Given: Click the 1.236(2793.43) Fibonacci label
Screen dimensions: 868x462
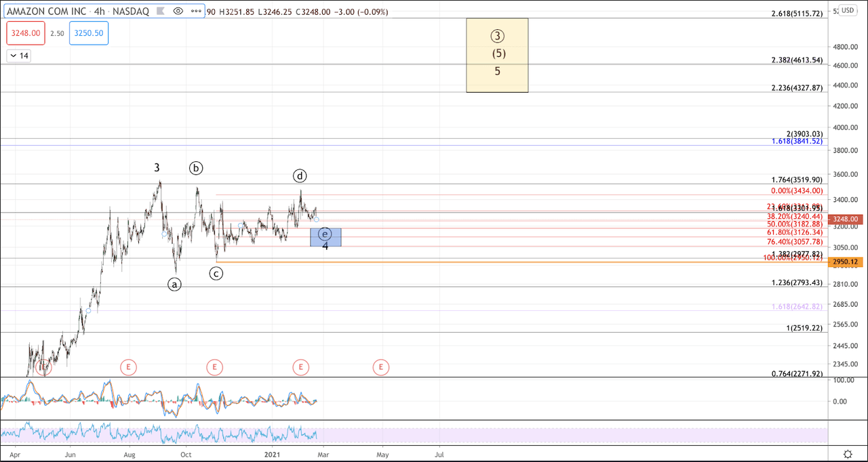Looking at the screenshot, I should pyautogui.click(x=796, y=282).
